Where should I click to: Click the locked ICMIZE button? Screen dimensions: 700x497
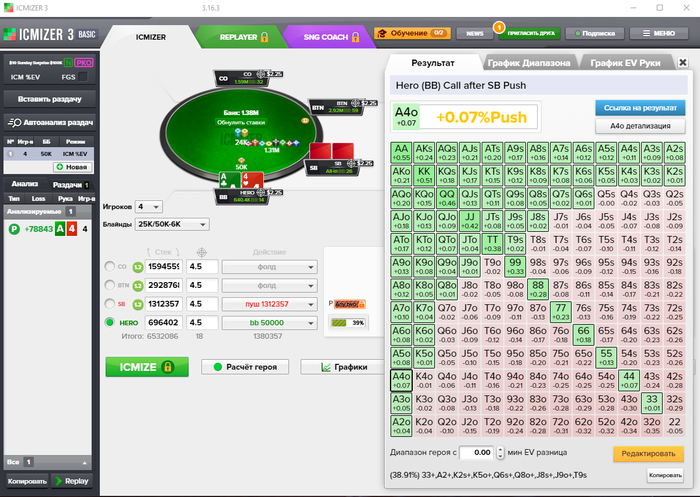click(147, 367)
